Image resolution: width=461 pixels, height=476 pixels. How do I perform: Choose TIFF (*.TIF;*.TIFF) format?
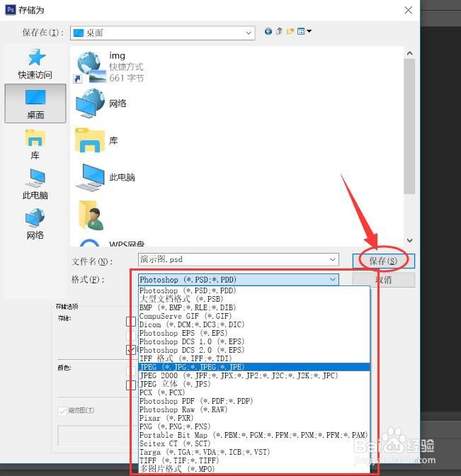(254, 460)
